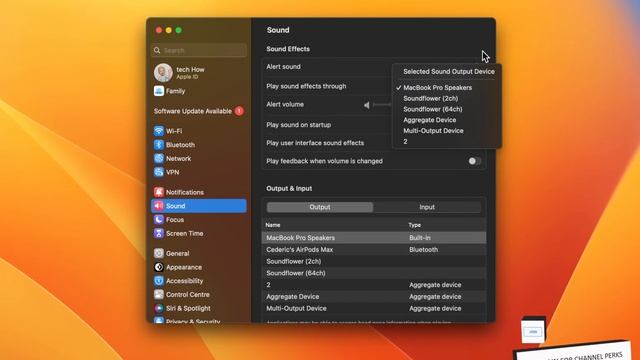Click the Built-in type cell

tap(420, 238)
